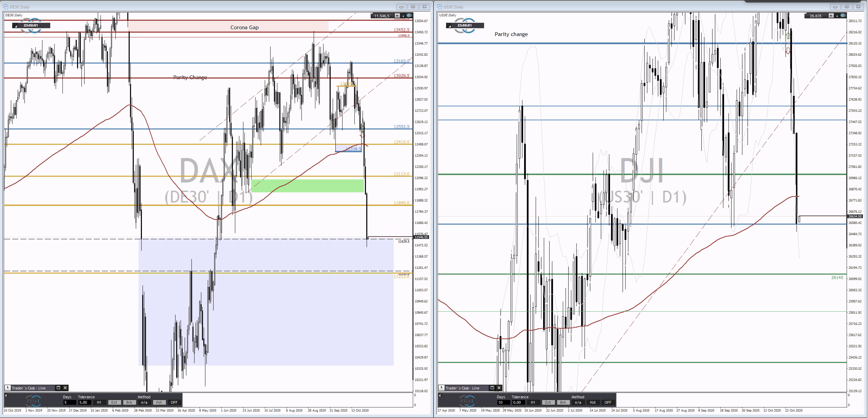Close the PRIAX control bar in DE30 window
Image resolution: width=868 pixels, height=418 pixels.
point(6,395)
